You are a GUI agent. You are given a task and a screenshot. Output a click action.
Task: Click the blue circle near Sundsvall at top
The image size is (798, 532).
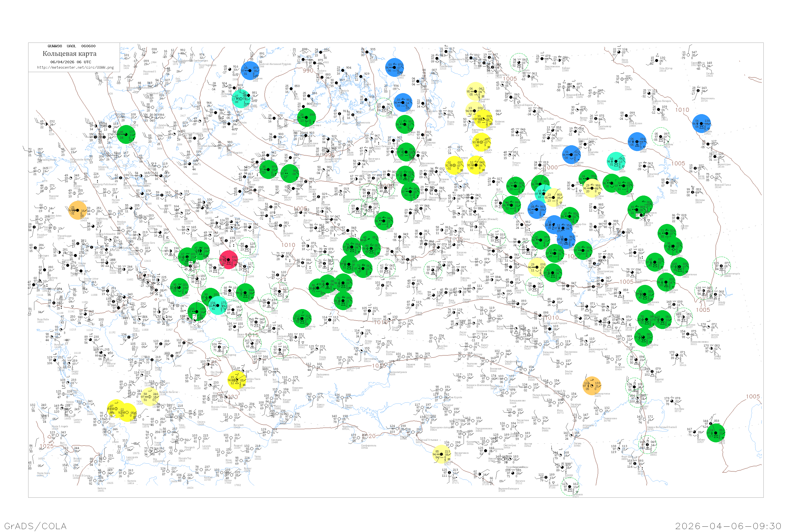pos(250,70)
